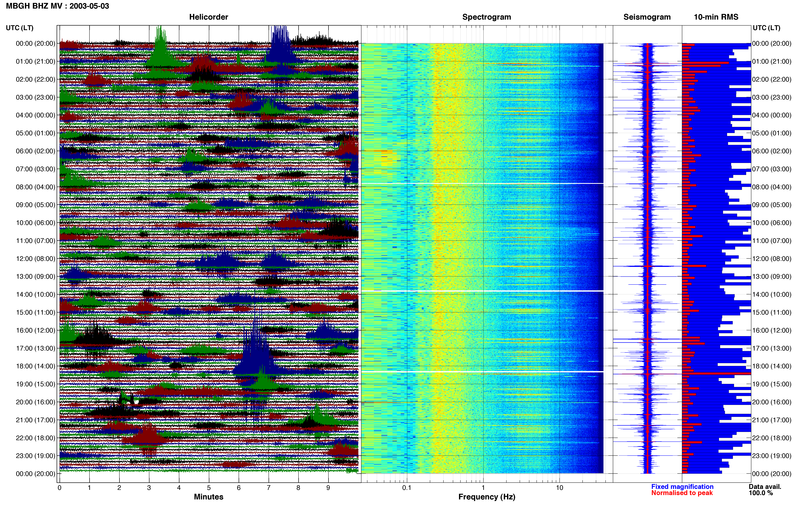812x508 pixels.
Task: Click the left '07:00 (03:00)' time label
Action: click(x=36, y=169)
